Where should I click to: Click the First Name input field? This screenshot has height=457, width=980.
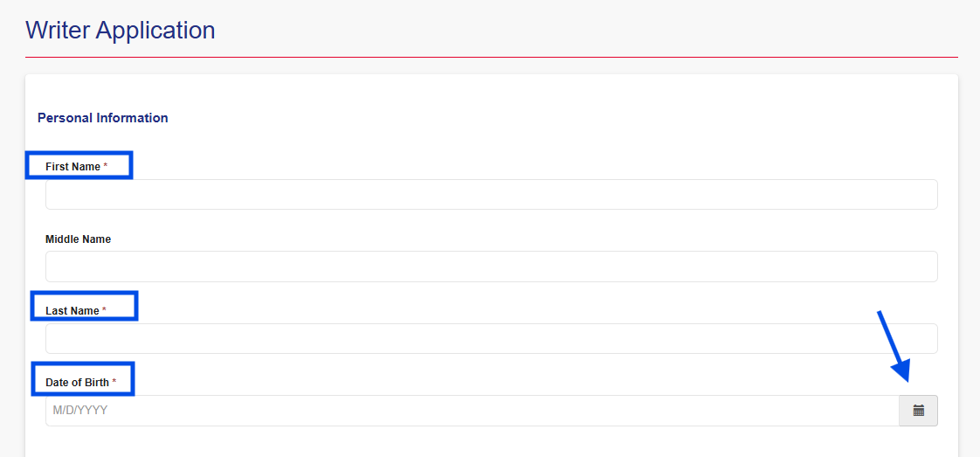pos(491,195)
